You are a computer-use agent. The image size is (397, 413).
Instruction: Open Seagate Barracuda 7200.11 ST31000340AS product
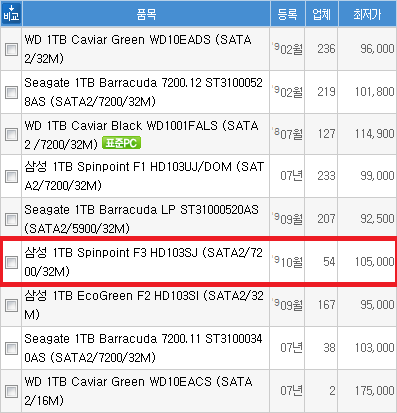click(x=143, y=348)
